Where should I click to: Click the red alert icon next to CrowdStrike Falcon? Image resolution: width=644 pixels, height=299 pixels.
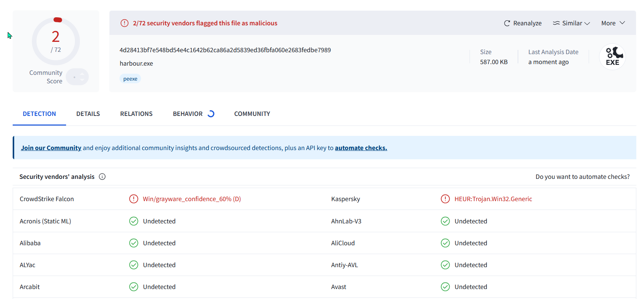(x=134, y=199)
